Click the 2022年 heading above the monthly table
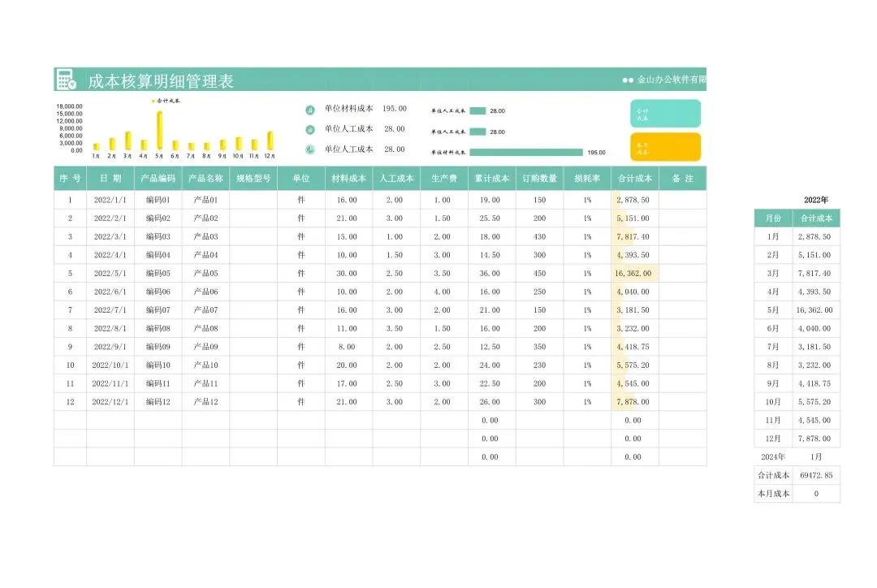This screenshot has width=877, height=588. (816, 200)
